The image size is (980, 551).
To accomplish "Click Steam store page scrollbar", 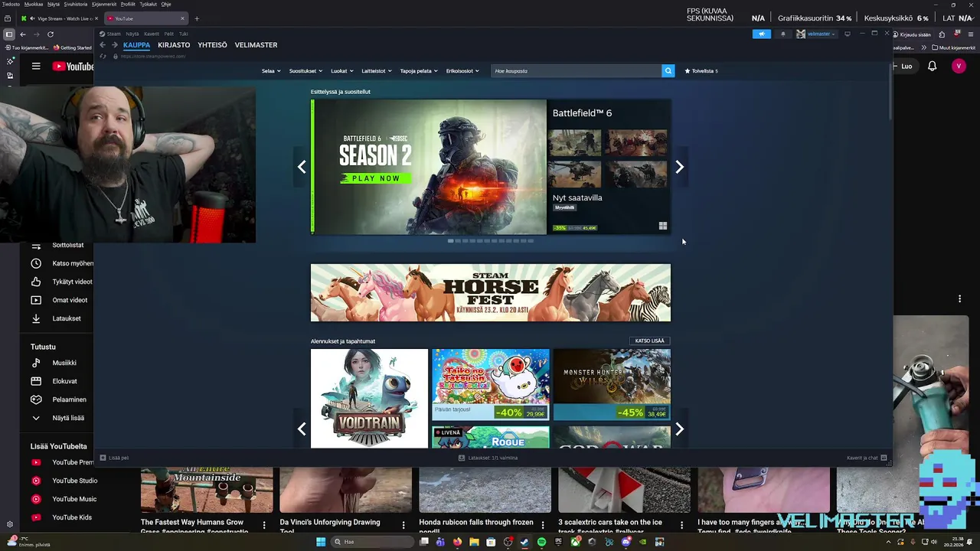I will click(x=890, y=92).
